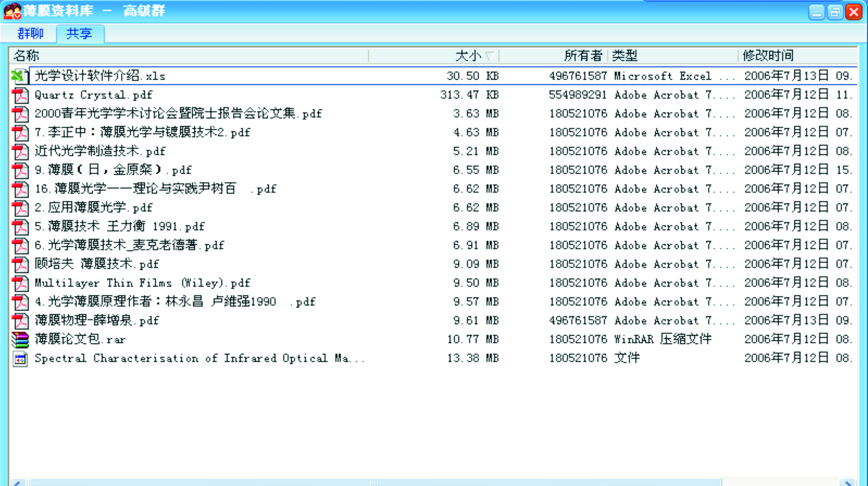Click the Excel icon of 光学设计软件介绍.xls

[x=19, y=76]
